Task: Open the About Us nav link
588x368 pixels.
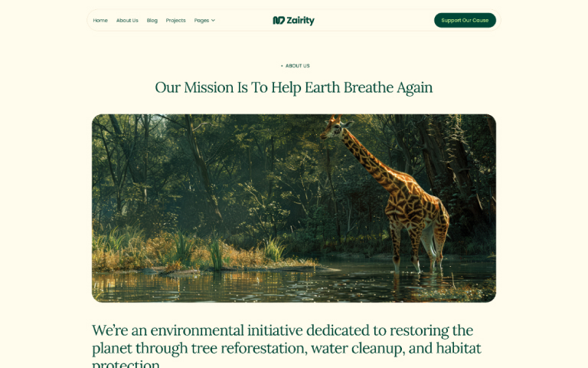Action: click(127, 20)
